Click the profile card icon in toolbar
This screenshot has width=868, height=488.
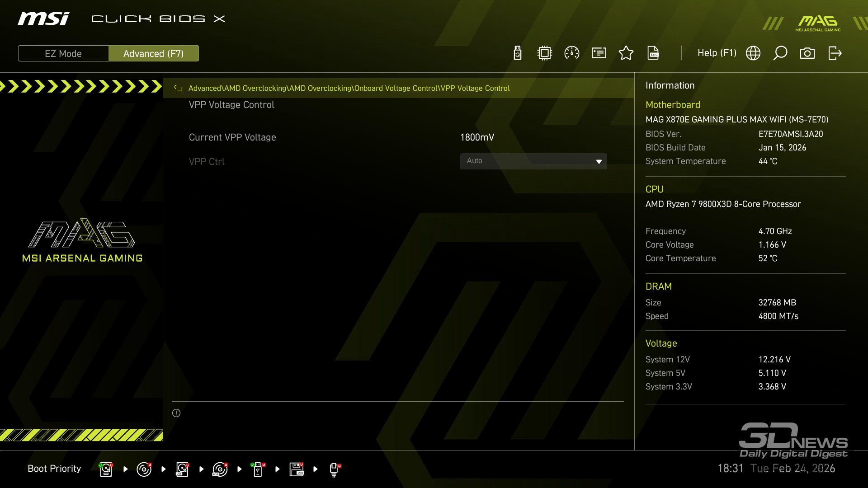(599, 53)
